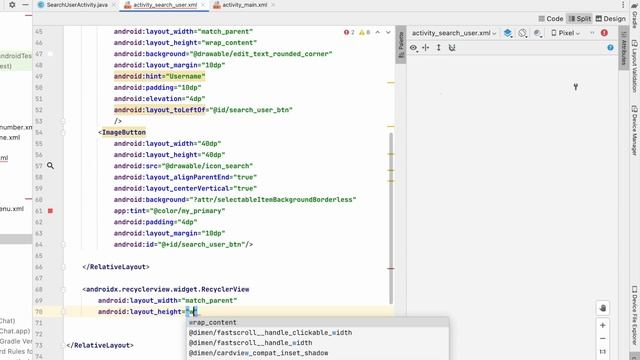
Task: Open the Pixel device selector dropdown
Action: [565, 33]
